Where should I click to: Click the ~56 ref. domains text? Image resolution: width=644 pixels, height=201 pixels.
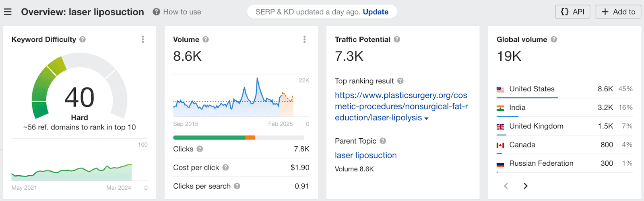click(79, 127)
